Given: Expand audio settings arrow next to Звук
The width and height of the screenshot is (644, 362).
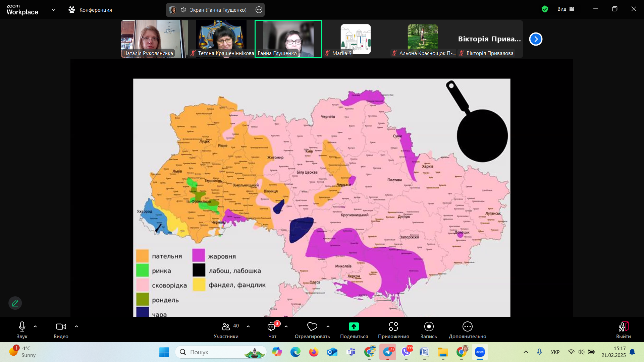Looking at the screenshot, I should pyautogui.click(x=35, y=326).
